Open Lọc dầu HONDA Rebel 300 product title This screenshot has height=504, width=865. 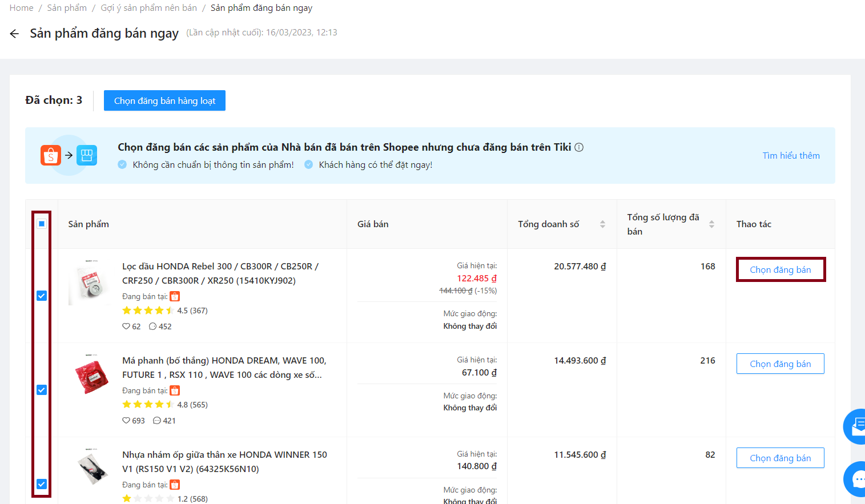click(220, 273)
